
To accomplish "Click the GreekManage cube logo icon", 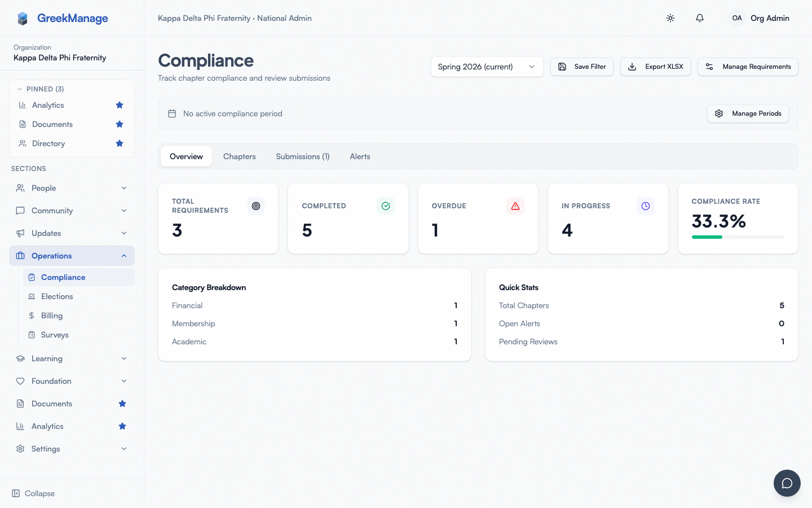I will (x=23, y=19).
